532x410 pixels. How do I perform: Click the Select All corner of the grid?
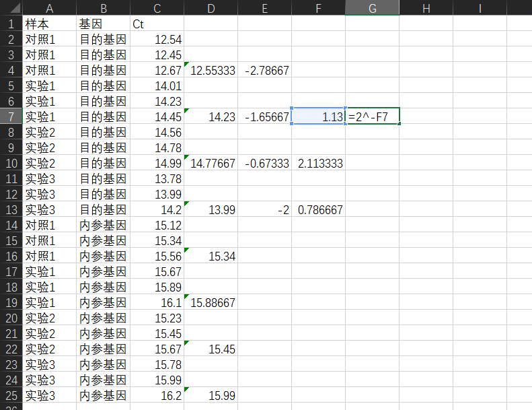click(x=11, y=7)
